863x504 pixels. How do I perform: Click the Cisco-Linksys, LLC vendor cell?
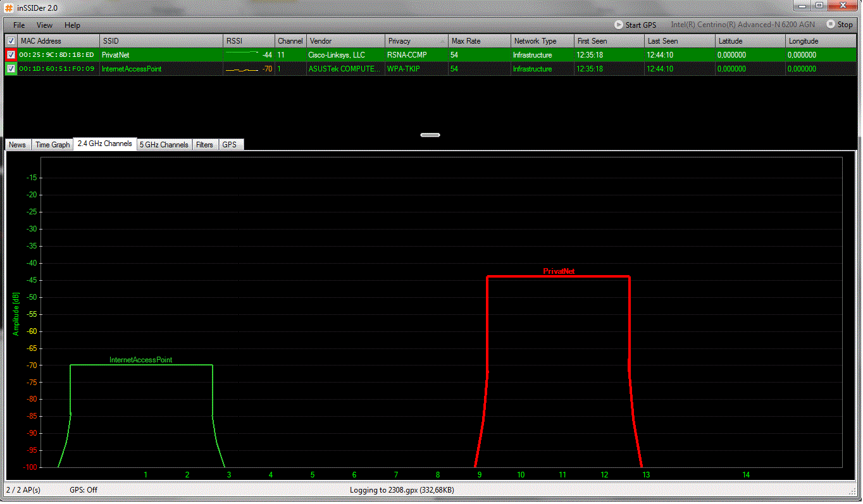click(x=346, y=55)
